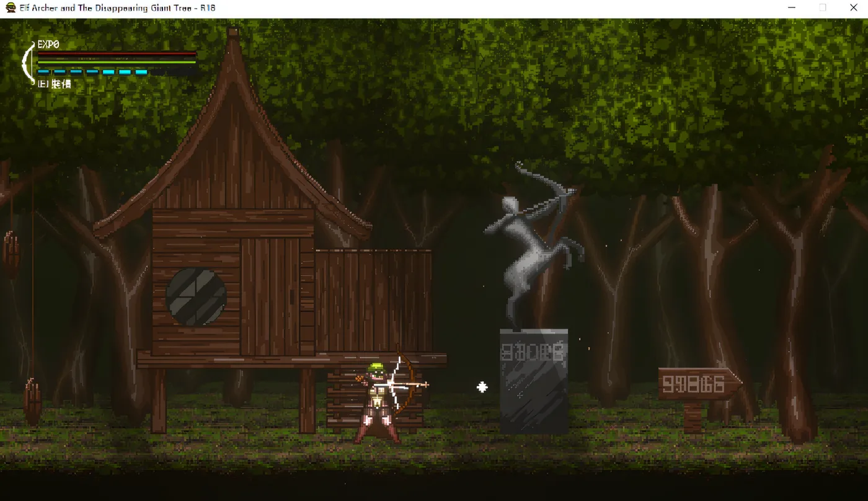The width and height of the screenshot is (868, 501).
Task: Click the upper hanging cocoon at left edge
Action: coord(11,254)
